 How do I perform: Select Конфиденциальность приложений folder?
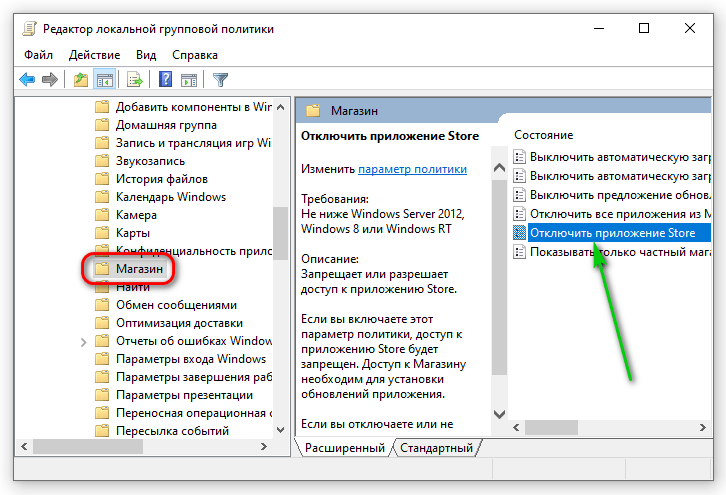click(x=194, y=251)
